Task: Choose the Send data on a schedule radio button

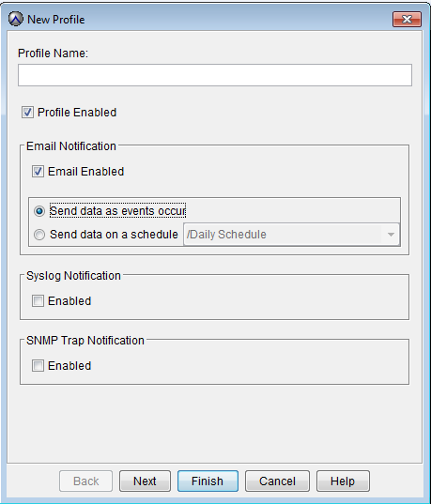Action: pos(39,235)
